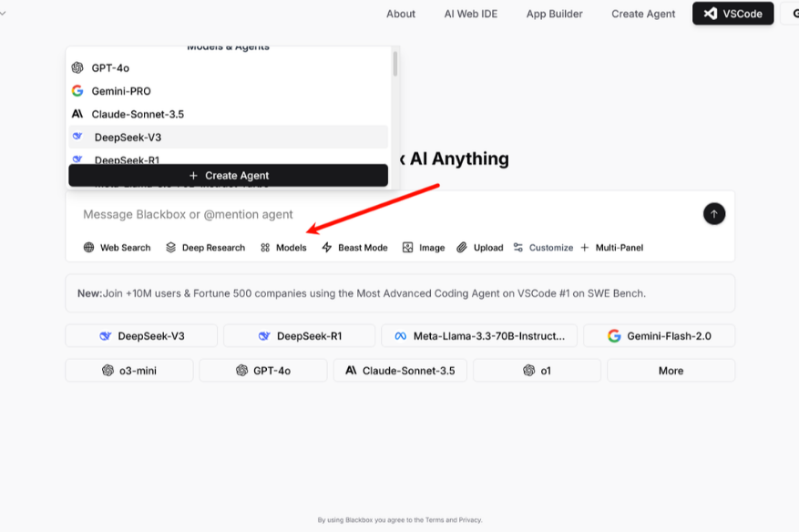
Task: Click the black VSCode button
Action: tap(732, 14)
